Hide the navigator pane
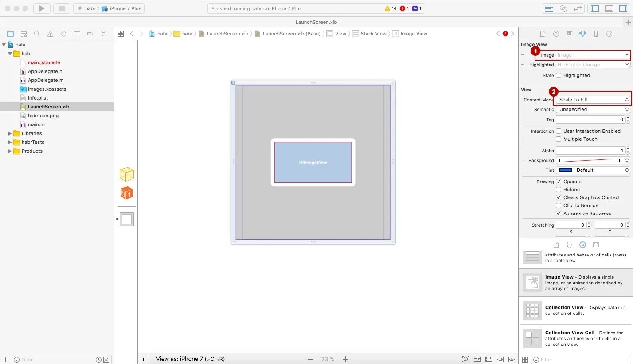This screenshot has width=633, height=364. 595,8
